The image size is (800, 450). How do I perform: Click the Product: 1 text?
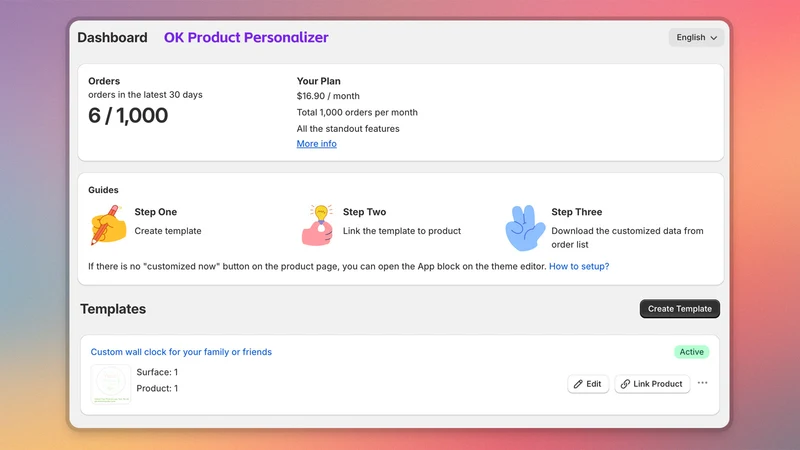pos(157,388)
